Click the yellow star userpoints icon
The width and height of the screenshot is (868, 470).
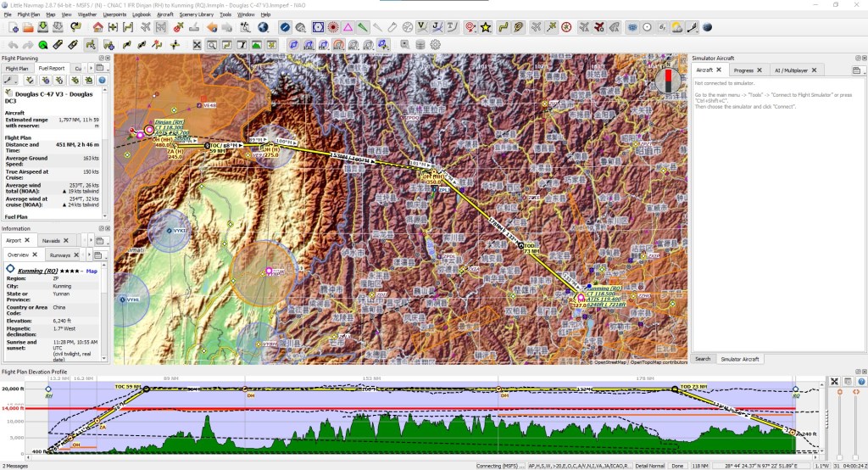(x=486, y=27)
